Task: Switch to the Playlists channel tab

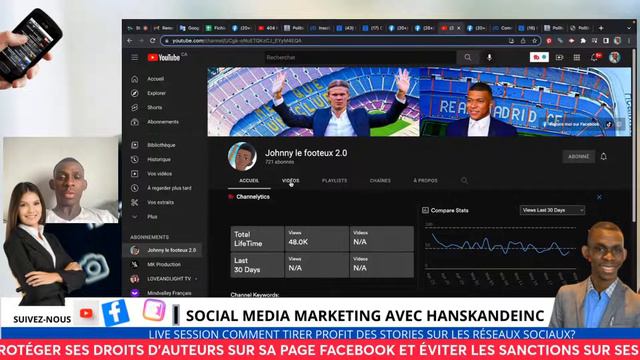Action: click(x=335, y=180)
